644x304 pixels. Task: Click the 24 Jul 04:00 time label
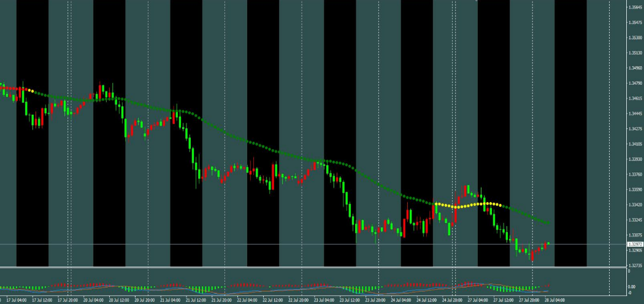[x=401, y=300]
